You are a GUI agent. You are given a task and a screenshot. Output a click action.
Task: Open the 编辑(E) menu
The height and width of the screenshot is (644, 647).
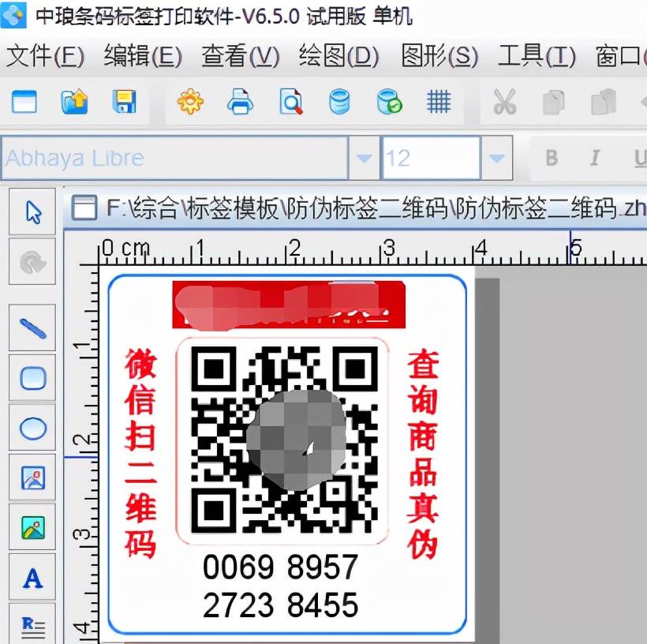pyautogui.click(x=143, y=56)
